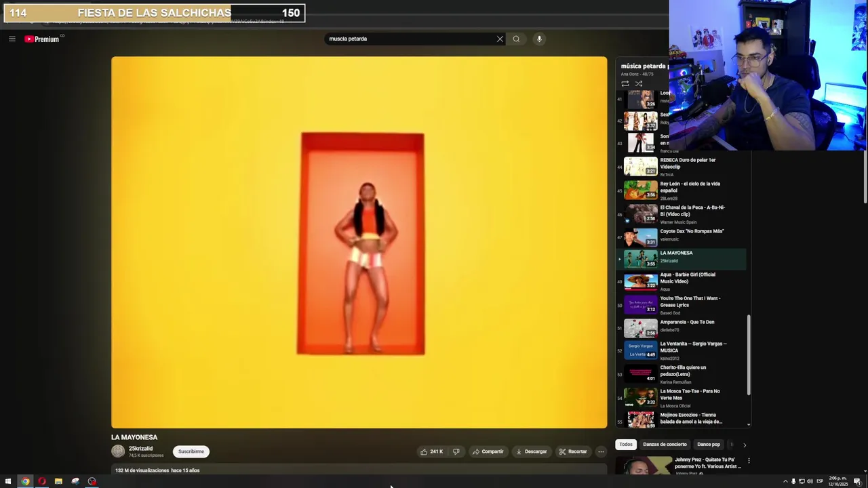
Task: Play REBECA Duro de pelar playlist item
Action: 682,166
